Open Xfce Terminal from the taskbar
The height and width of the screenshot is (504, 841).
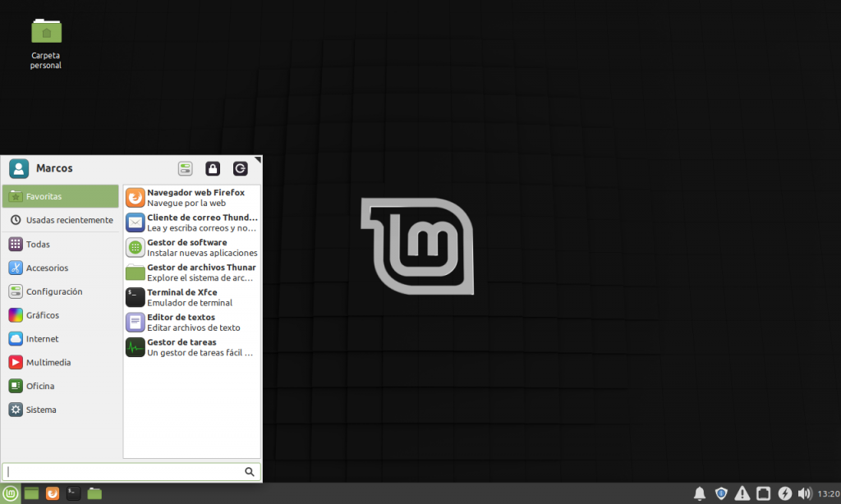[72, 493]
